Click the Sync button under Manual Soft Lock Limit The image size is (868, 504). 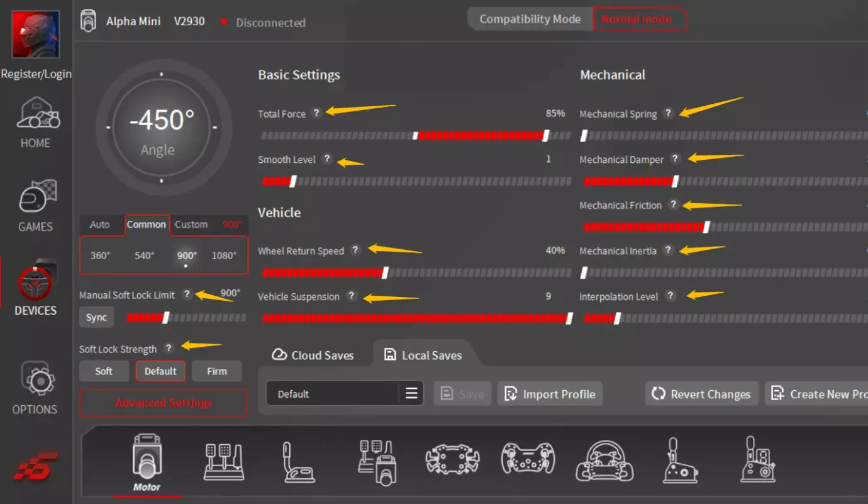tap(96, 317)
